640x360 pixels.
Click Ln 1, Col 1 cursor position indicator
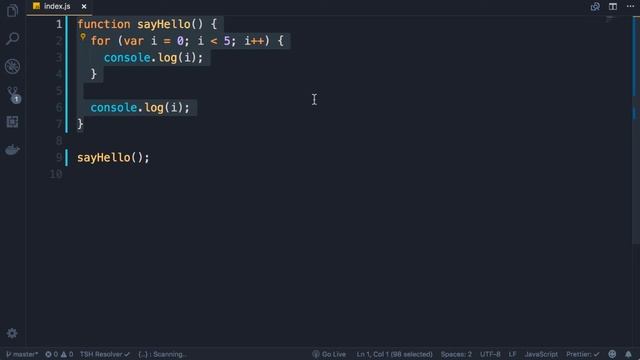coord(394,354)
